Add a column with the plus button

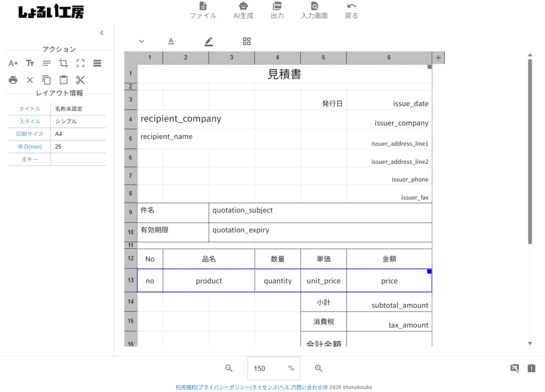(439, 57)
